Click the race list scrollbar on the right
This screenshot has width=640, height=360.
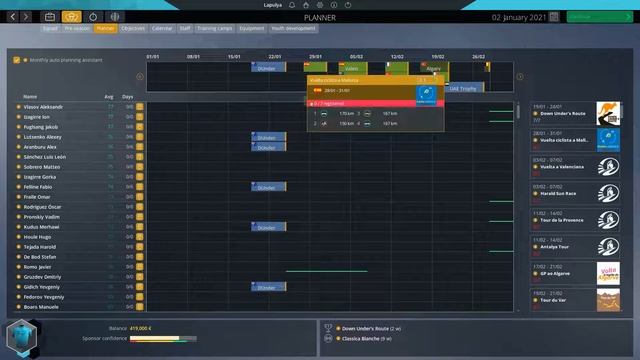pyautogui.click(x=622, y=110)
